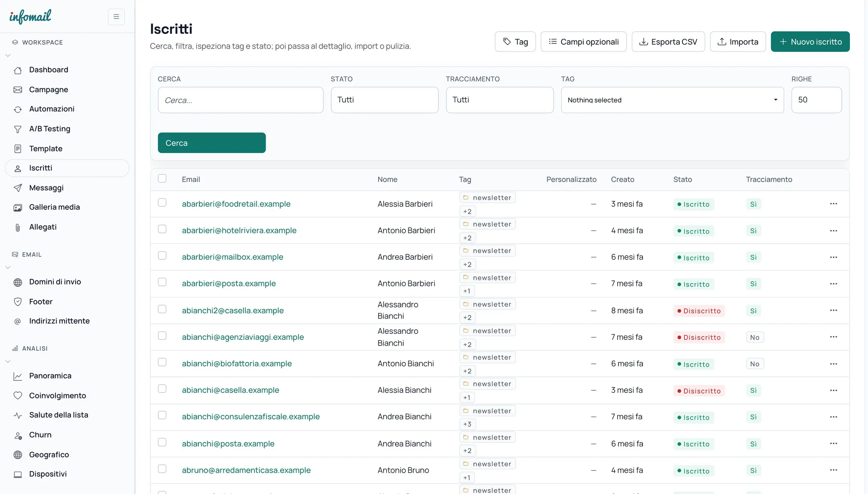Screen dimensions: 868x494
Task: Check the box for abarbieri@foodretail.example
Action: click(162, 202)
